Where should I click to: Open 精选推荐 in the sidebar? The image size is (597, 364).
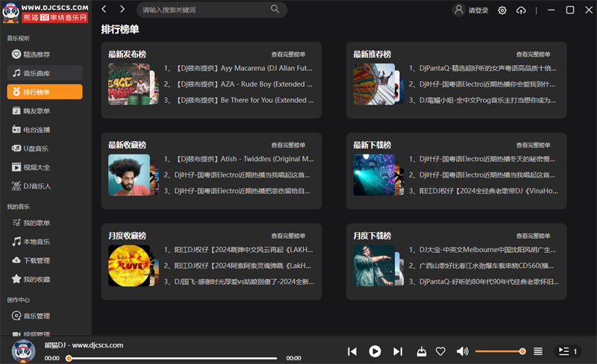[x=45, y=54]
